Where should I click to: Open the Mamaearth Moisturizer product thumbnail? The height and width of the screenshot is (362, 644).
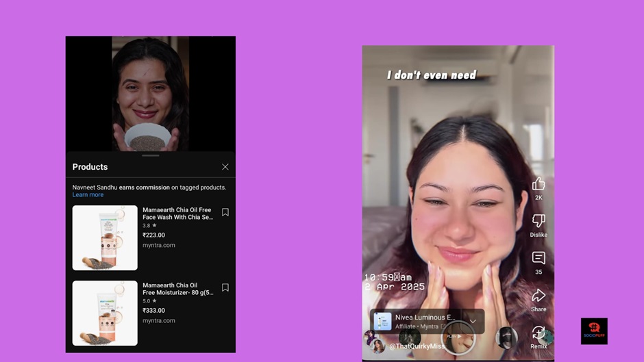coord(105,313)
